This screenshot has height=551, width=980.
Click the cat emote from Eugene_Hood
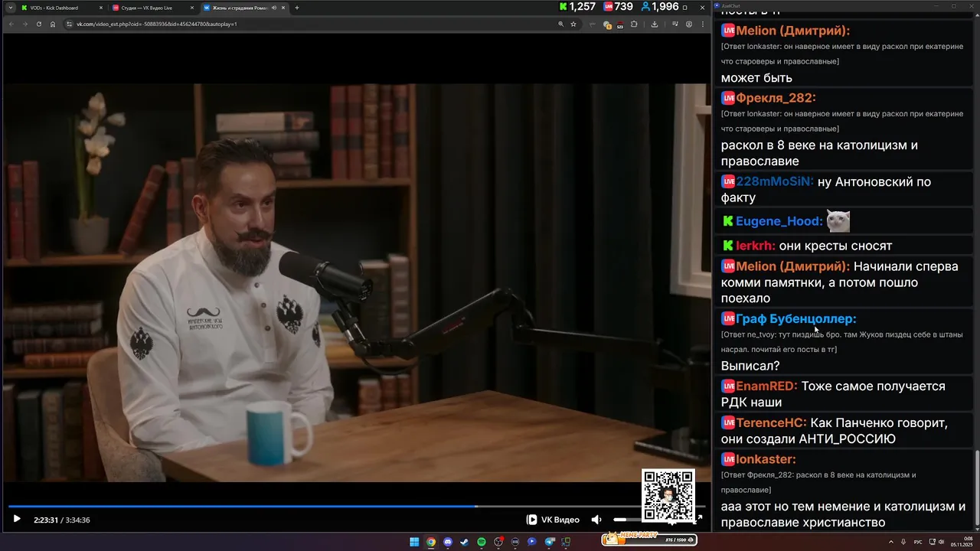click(x=838, y=221)
